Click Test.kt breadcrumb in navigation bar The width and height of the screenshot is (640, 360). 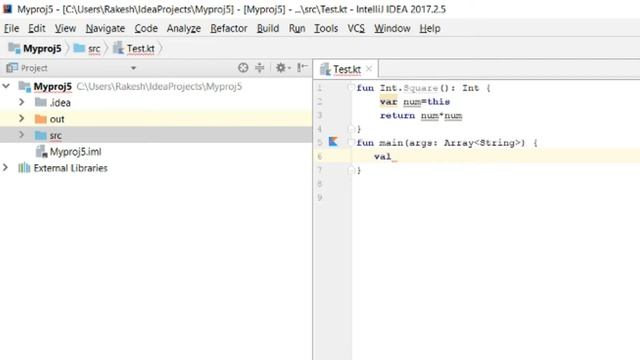coord(134,49)
